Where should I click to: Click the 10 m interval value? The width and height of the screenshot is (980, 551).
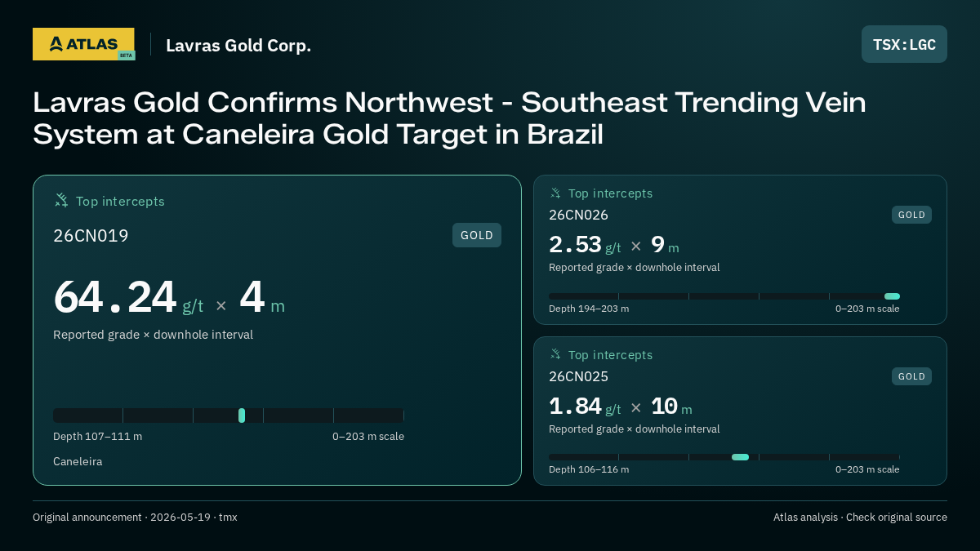tap(671, 407)
